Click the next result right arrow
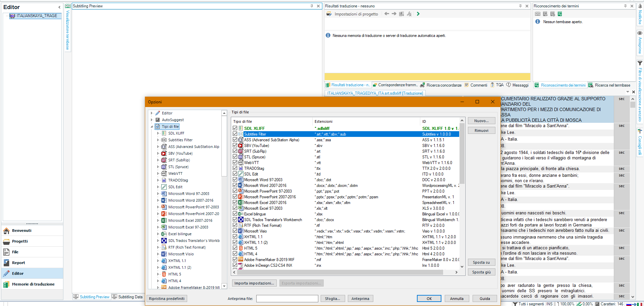The height and width of the screenshot is (306, 644). [394, 14]
